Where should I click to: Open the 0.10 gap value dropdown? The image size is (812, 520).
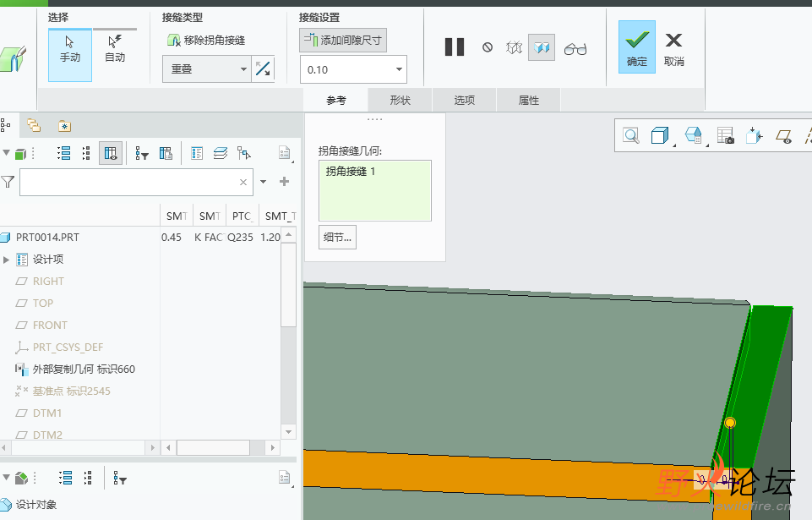click(x=399, y=69)
